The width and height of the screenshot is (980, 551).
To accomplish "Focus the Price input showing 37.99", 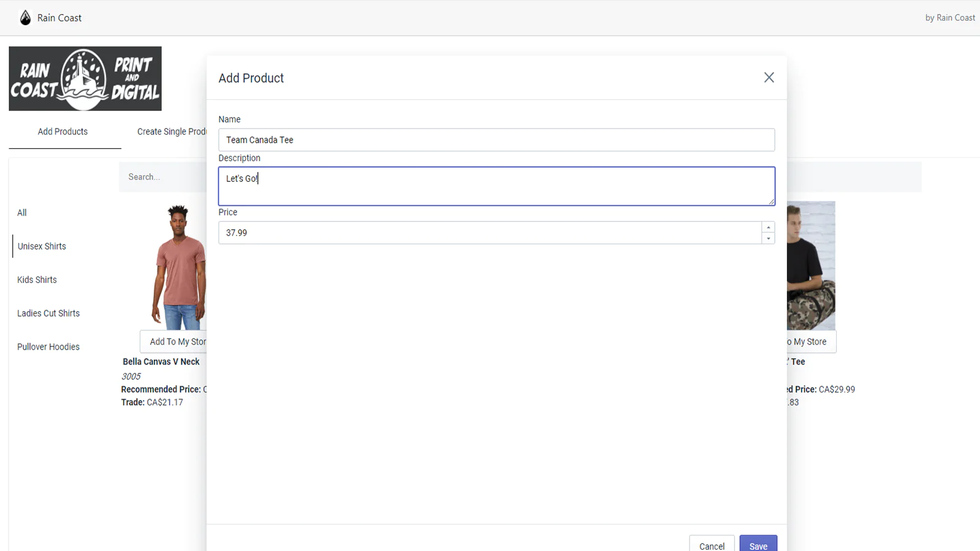I will [490, 233].
